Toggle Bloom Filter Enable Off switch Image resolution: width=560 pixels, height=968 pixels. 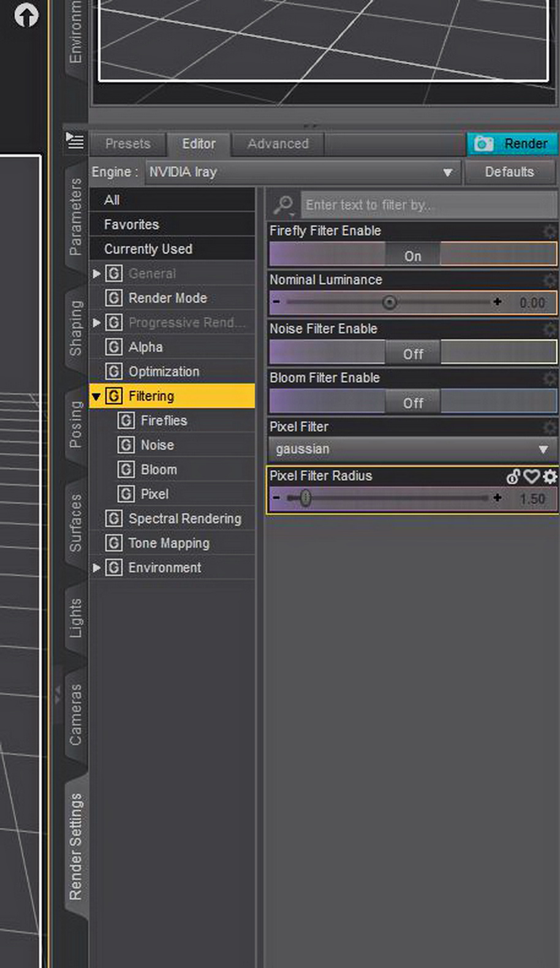pos(413,401)
